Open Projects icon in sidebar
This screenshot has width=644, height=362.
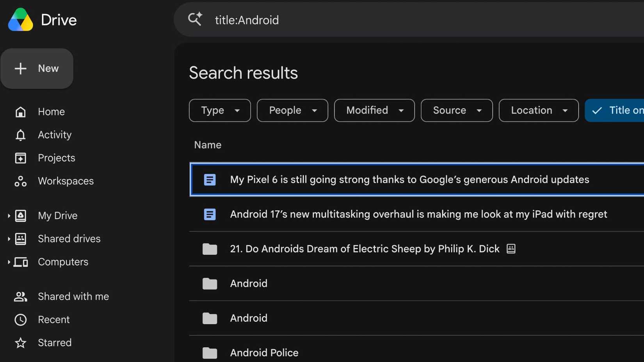click(20, 158)
